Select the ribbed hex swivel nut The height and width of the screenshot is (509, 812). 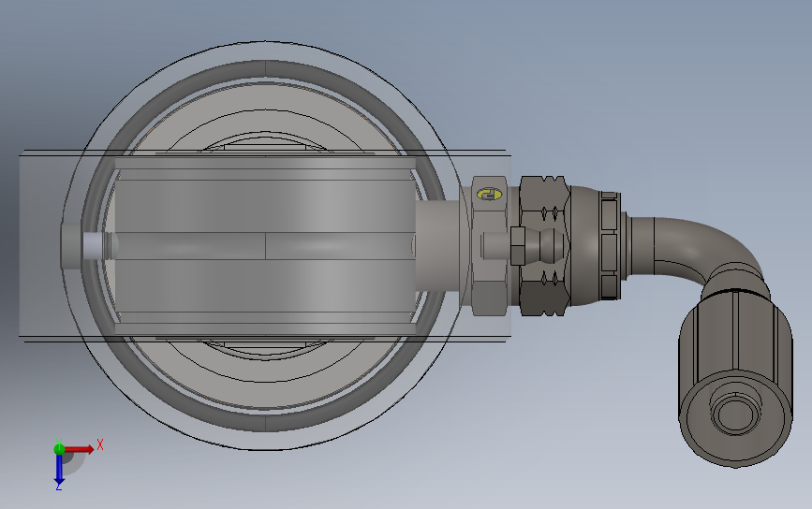click(x=545, y=245)
